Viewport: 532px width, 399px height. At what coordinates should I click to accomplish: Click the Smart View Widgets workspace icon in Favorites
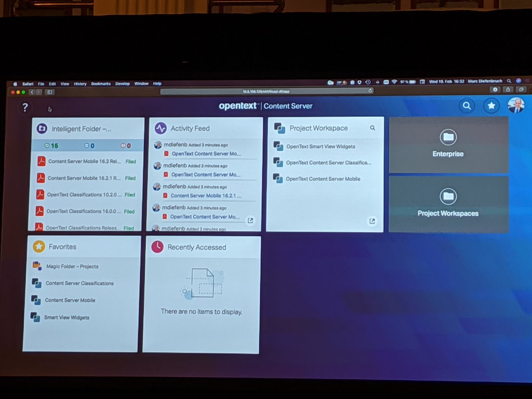[35, 317]
